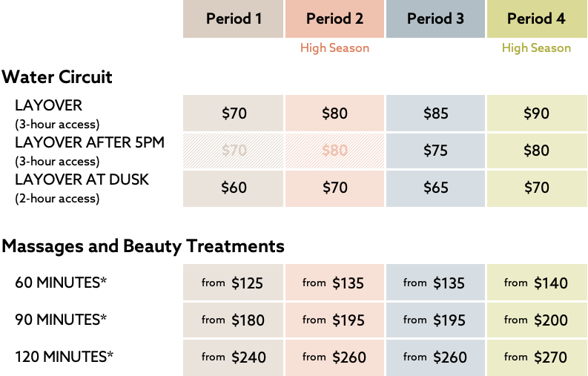The width and height of the screenshot is (588, 376).
Task: Click the from $125 price cell
Action: point(234,283)
